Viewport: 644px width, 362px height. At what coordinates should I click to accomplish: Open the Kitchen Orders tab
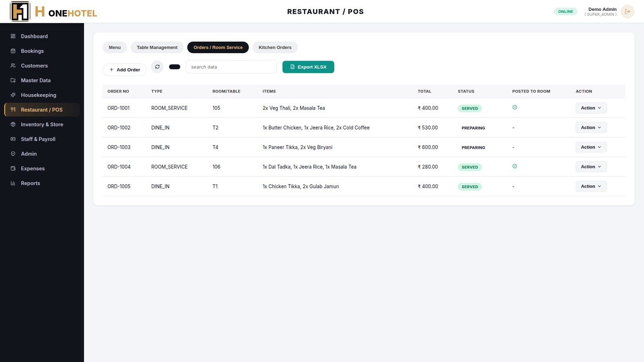point(275,47)
